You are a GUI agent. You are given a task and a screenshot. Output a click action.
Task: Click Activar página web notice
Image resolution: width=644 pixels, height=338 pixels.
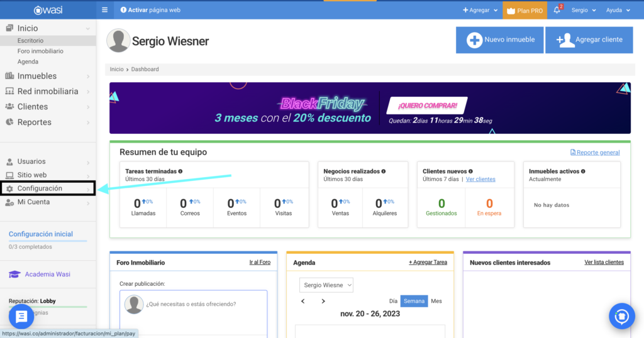[150, 10]
